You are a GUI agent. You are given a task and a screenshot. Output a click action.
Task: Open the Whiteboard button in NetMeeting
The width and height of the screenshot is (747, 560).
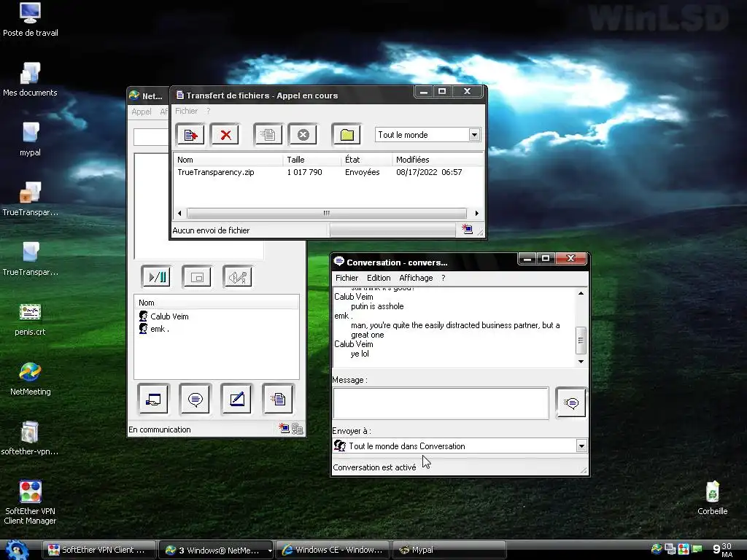click(x=237, y=399)
